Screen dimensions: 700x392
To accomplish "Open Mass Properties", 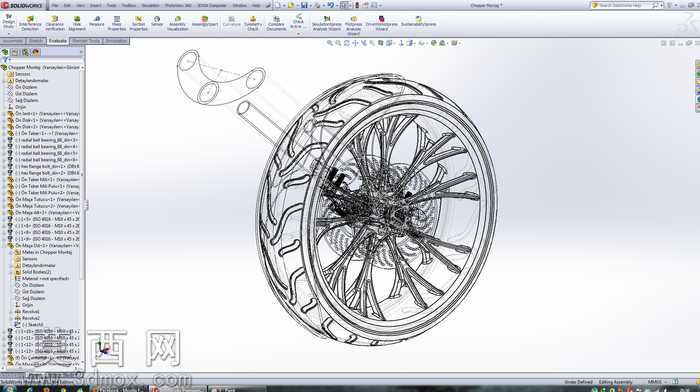I will click(x=117, y=24).
